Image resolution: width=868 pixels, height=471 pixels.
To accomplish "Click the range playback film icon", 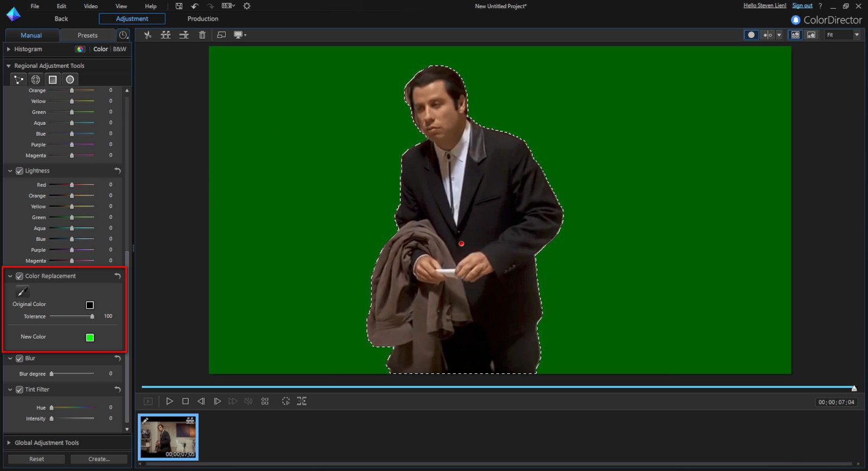I will (x=302, y=401).
